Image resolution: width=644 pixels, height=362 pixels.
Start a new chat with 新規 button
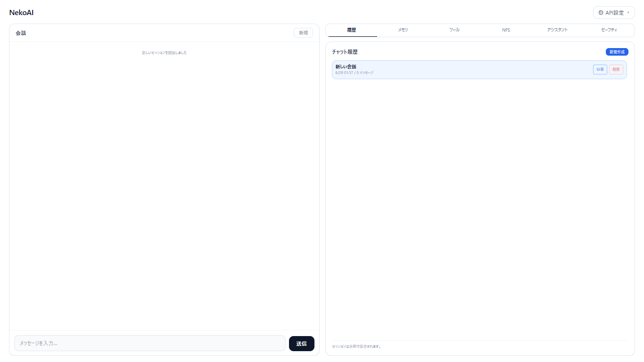coord(303,33)
